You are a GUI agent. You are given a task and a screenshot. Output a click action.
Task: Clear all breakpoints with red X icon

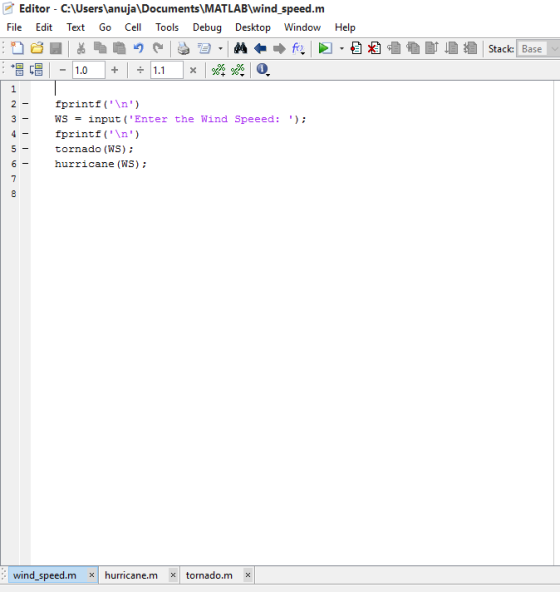(x=374, y=48)
